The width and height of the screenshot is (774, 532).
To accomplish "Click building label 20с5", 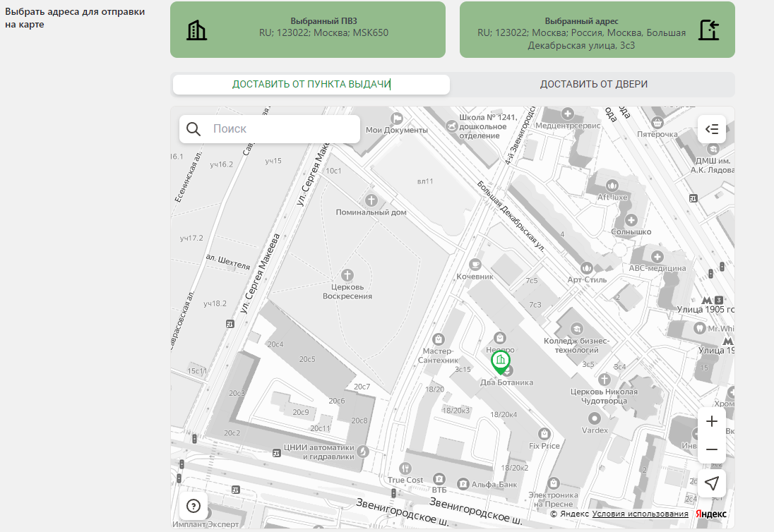I will coord(307,359).
